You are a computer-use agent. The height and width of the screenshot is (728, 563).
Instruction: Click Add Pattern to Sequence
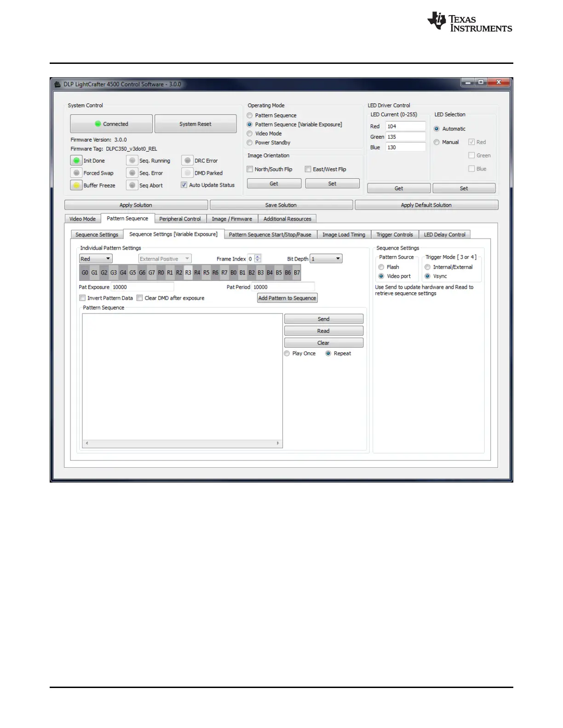[x=287, y=298]
